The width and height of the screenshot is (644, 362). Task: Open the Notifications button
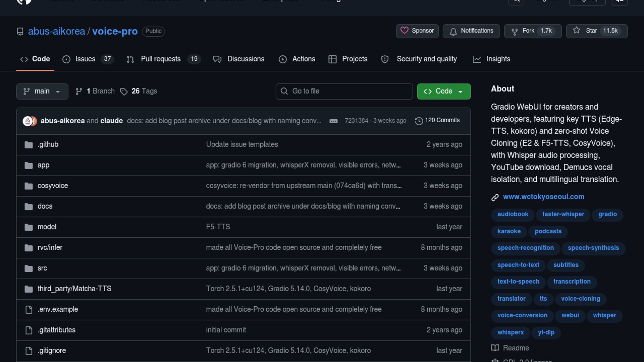pyautogui.click(x=471, y=31)
